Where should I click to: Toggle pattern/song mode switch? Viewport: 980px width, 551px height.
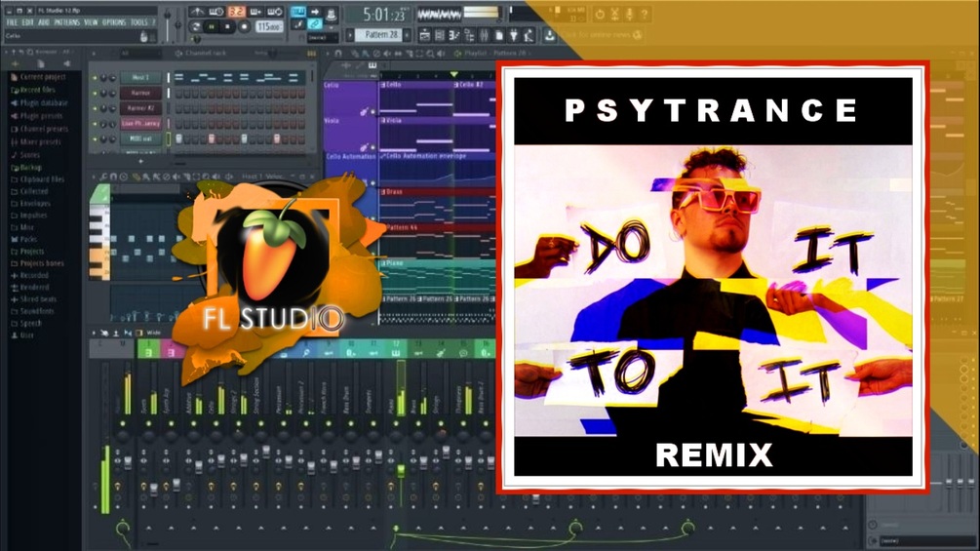tap(196, 27)
